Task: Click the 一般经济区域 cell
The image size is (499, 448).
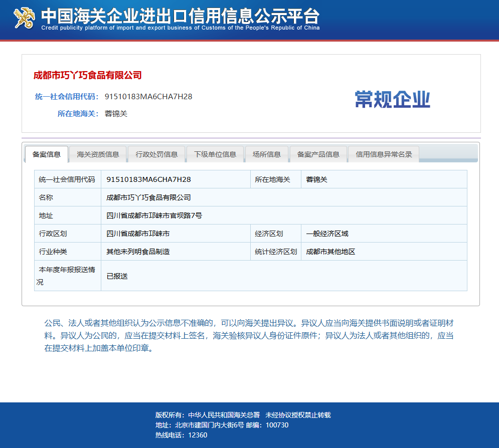Action: (x=384, y=234)
